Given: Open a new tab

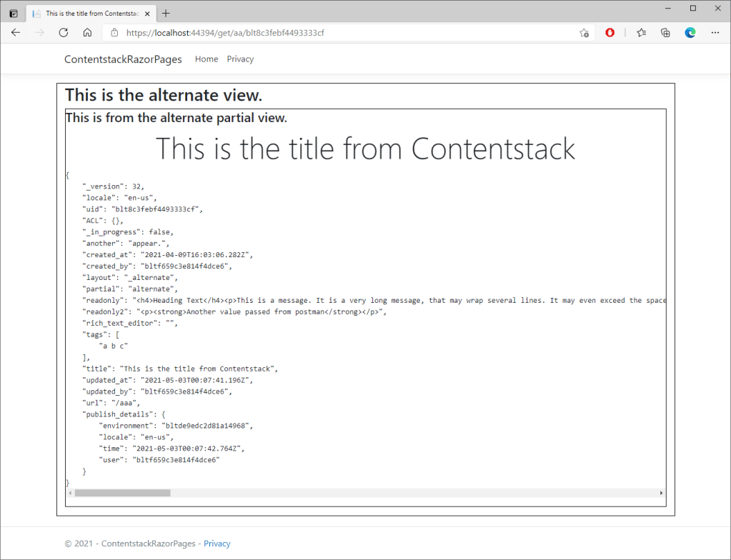Looking at the screenshot, I should (x=166, y=13).
